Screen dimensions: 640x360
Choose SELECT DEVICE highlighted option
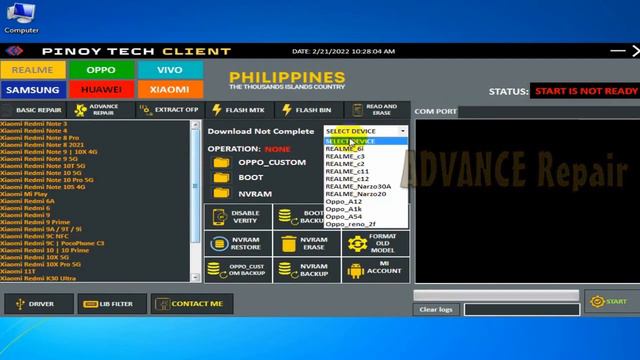[366, 141]
